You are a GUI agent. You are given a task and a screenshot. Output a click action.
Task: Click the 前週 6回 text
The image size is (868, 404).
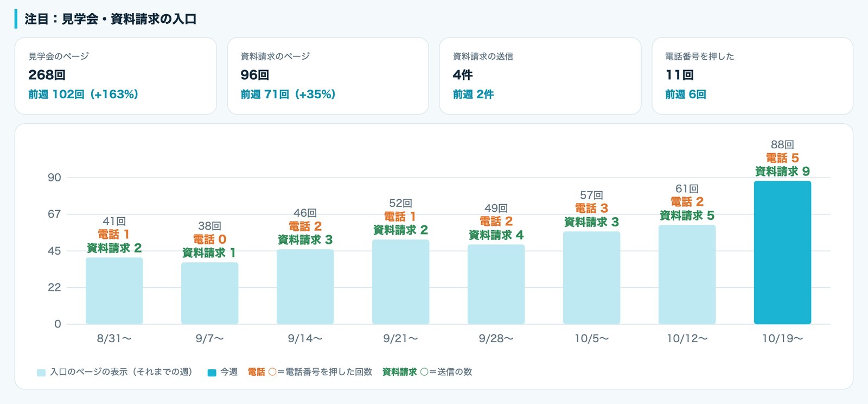click(x=686, y=94)
